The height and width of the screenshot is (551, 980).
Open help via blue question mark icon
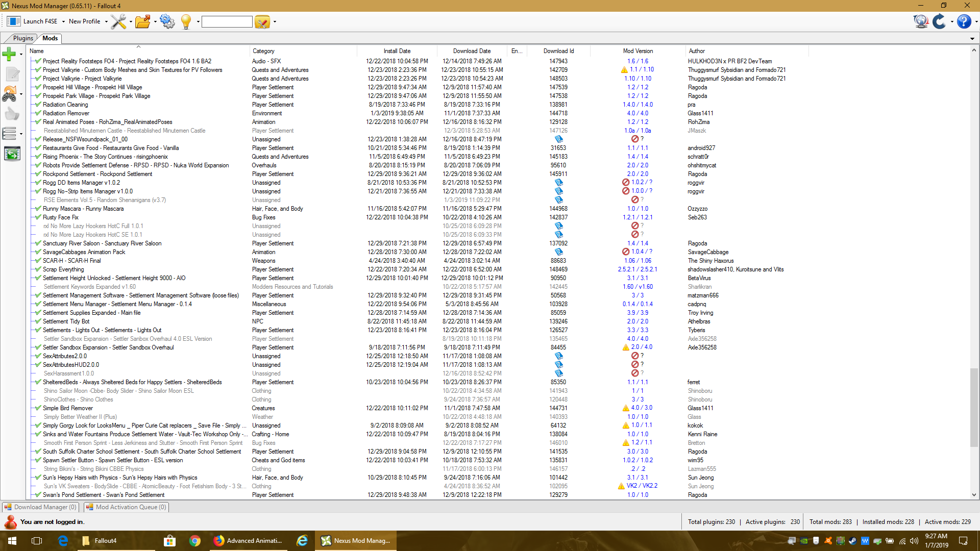(964, 21)
